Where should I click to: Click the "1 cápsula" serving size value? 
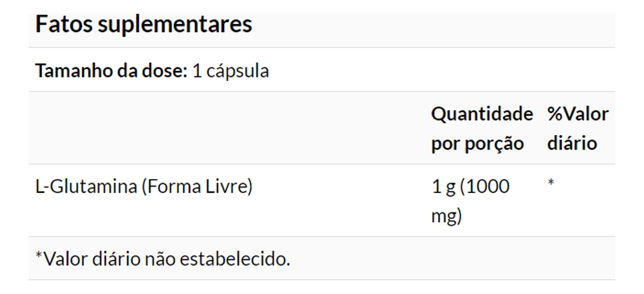tap(230, 70)
